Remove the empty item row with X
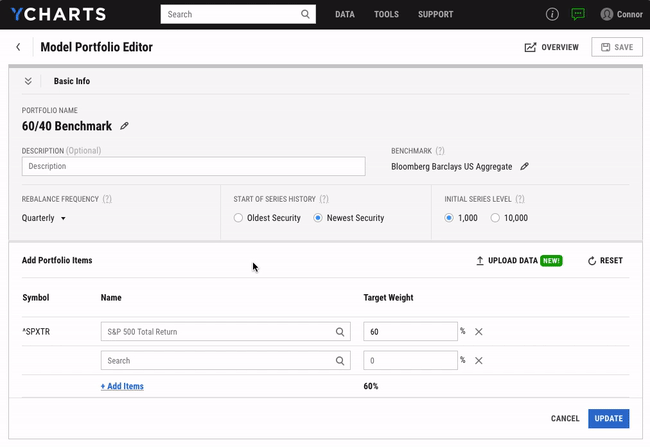Screen dimensions: 650x447 (x=478, y=361)
